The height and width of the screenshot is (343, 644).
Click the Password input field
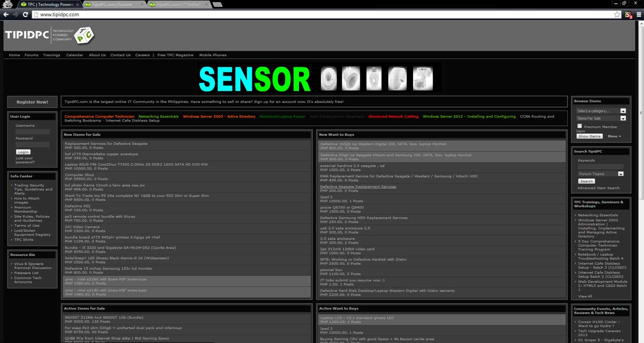[x=32, y=144]
